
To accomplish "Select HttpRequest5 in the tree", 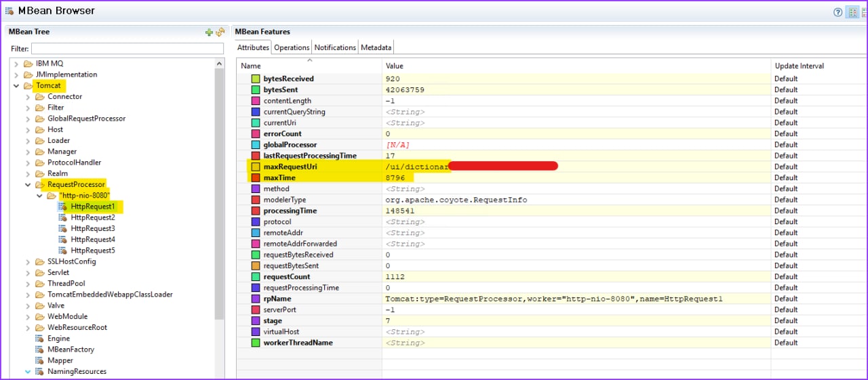I will [x=93, y=250].
